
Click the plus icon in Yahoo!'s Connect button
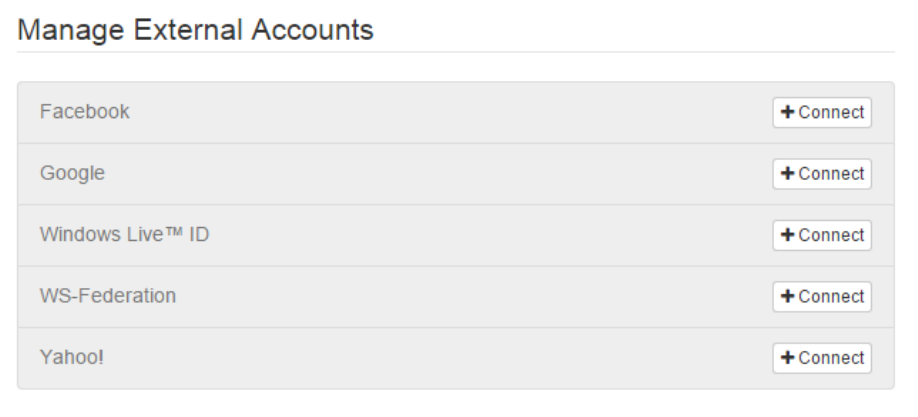(x=788, y=358)
